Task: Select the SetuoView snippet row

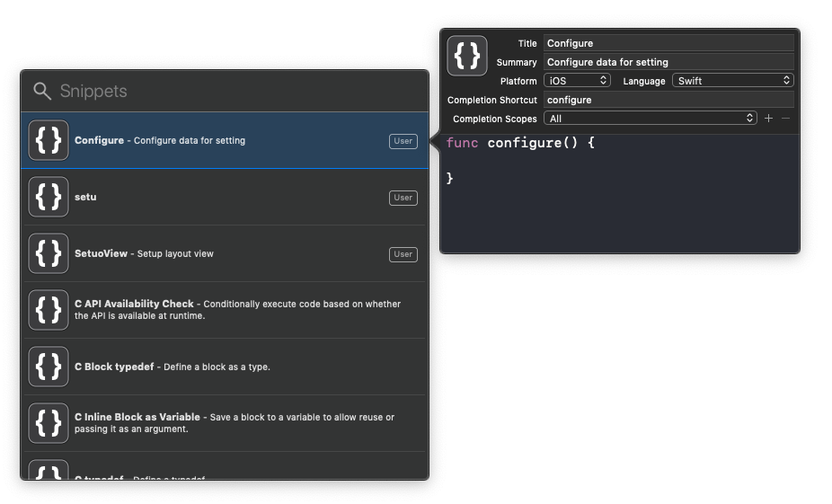Action: [225, 253]
